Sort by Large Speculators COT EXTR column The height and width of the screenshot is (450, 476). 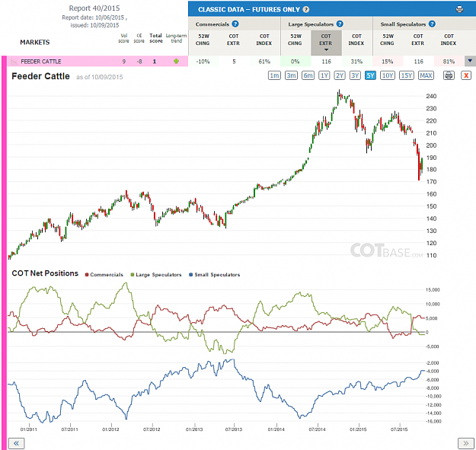click(x=326, y=43)
